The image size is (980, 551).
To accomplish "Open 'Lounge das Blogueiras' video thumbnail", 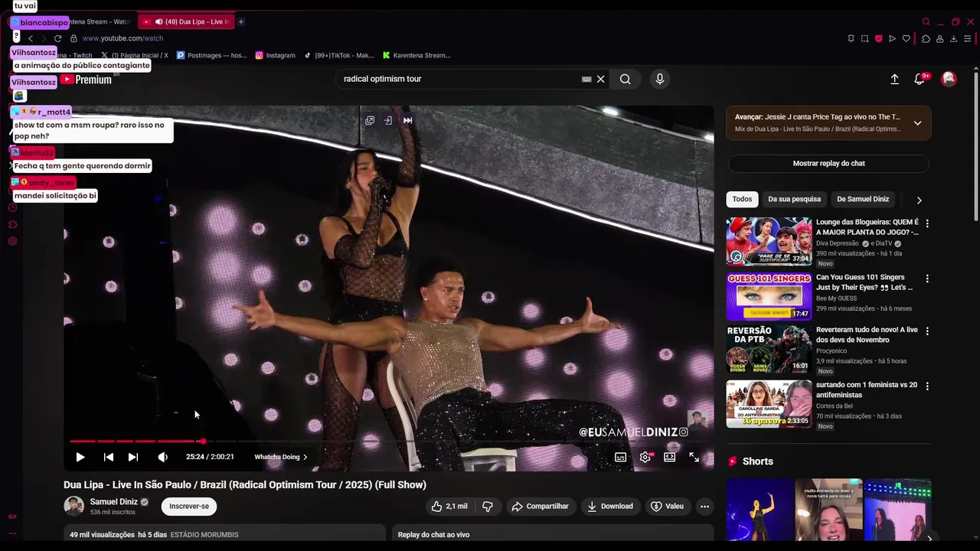I will coord(769,241).
